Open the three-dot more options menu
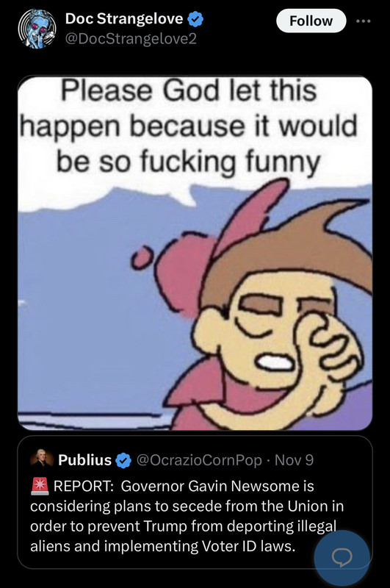Viewport: 390px width, 588px height. [364, 21]
